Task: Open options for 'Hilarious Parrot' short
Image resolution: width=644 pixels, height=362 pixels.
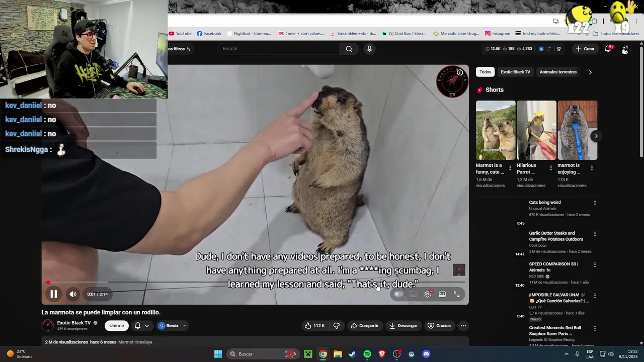Action: click(551, 168)
